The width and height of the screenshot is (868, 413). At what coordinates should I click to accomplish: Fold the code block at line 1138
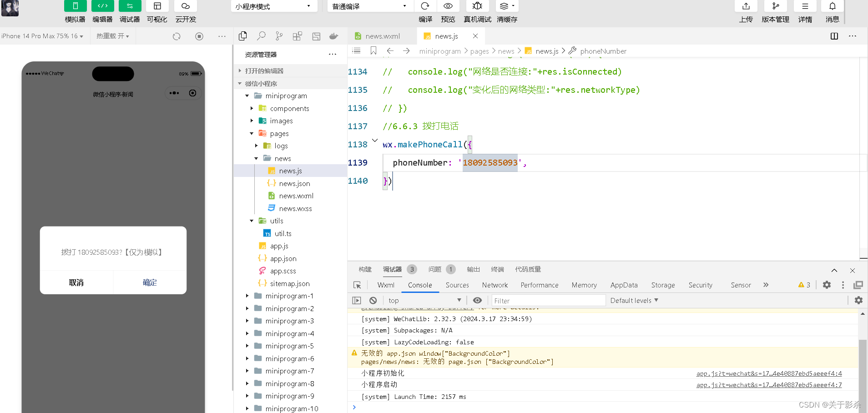pyautogui.click(x=375, y=141)
